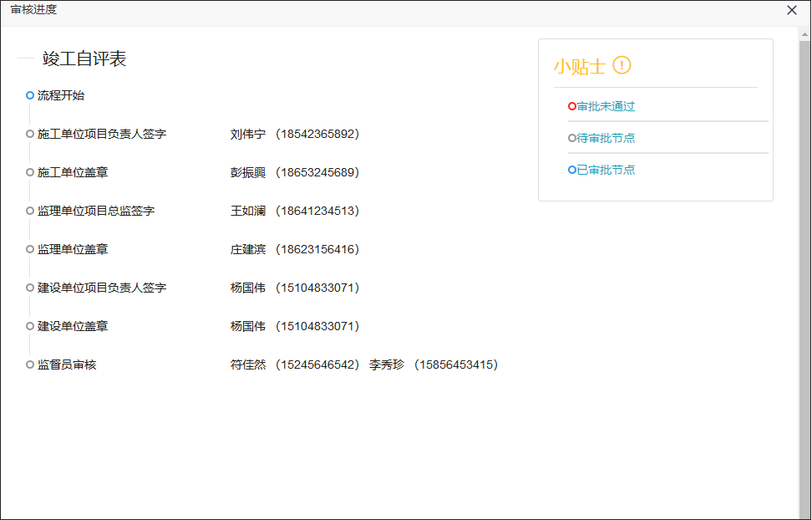Click the vertical scrollbar thumb

(804, 280)
